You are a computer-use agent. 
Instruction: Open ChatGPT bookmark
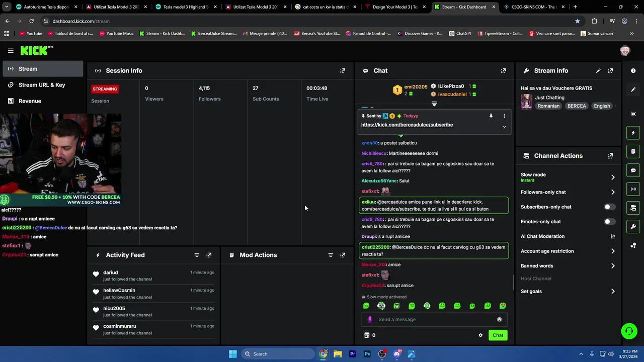coord(460,34)
